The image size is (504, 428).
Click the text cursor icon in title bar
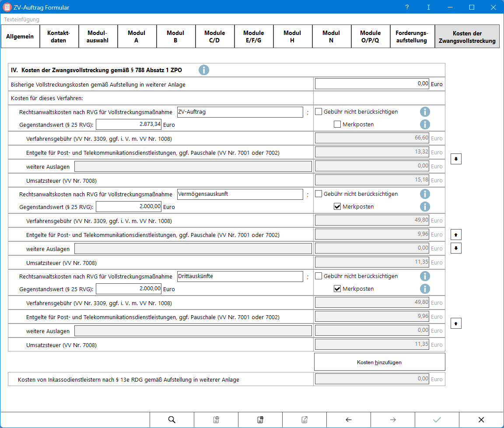[428, 7]
